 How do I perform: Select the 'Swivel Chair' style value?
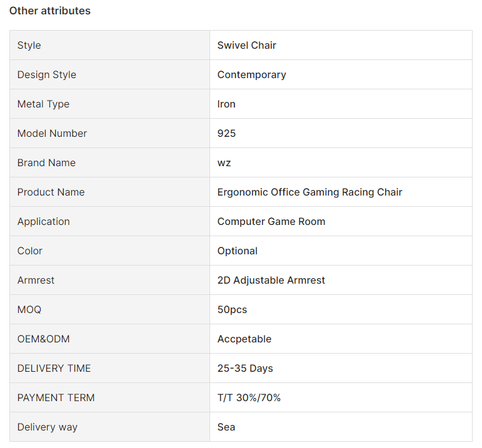(246, 45)
